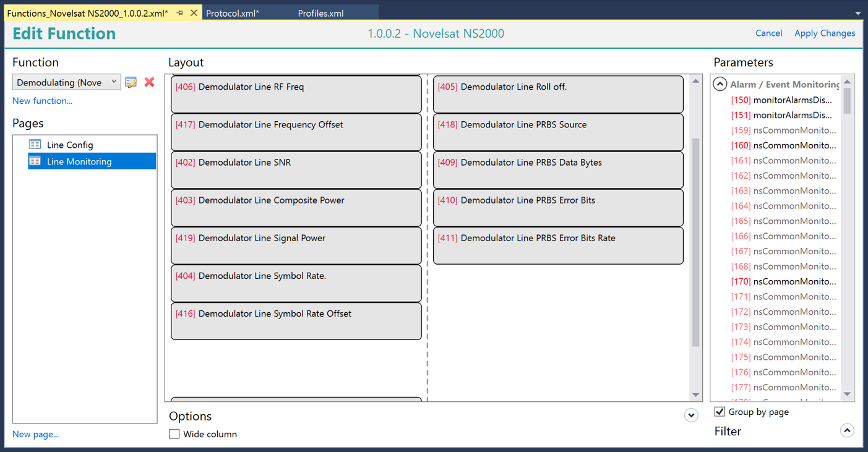The width and height of the screenshot is (868, 452).
Task: Select parameter [159] nsCommonMonito...
Action: [x=783, y=130]
